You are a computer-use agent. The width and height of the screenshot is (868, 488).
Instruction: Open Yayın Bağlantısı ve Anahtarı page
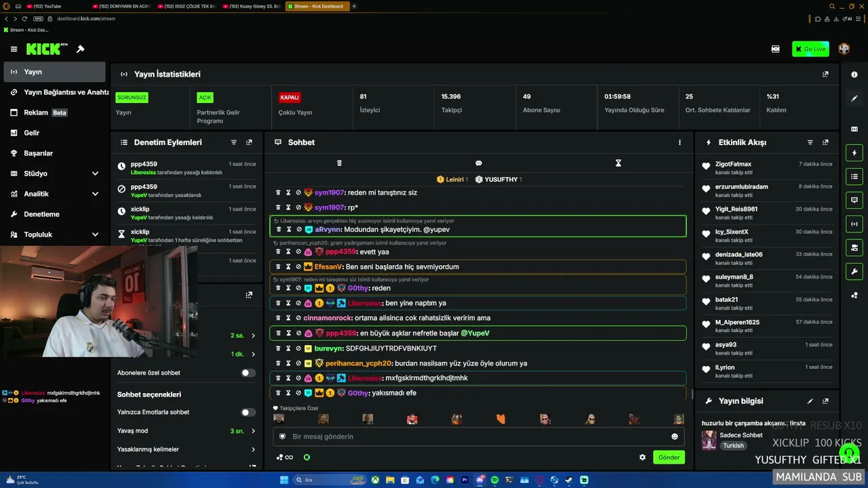click(x=56, y=92)
